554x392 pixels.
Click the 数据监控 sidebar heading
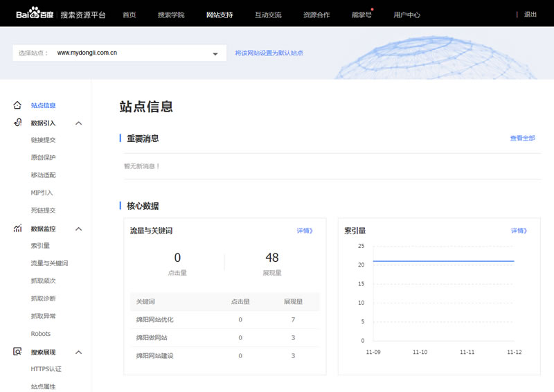[x=43, y=229]
